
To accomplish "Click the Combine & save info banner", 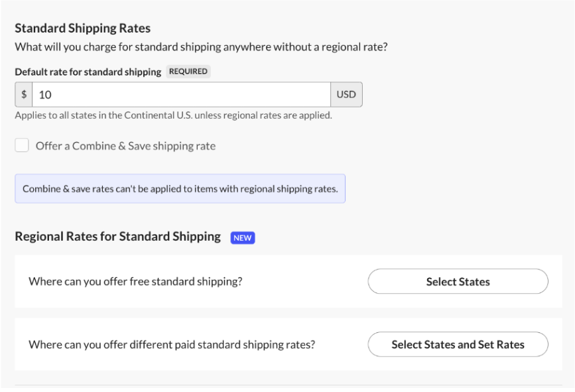I will tap(180, 189).
